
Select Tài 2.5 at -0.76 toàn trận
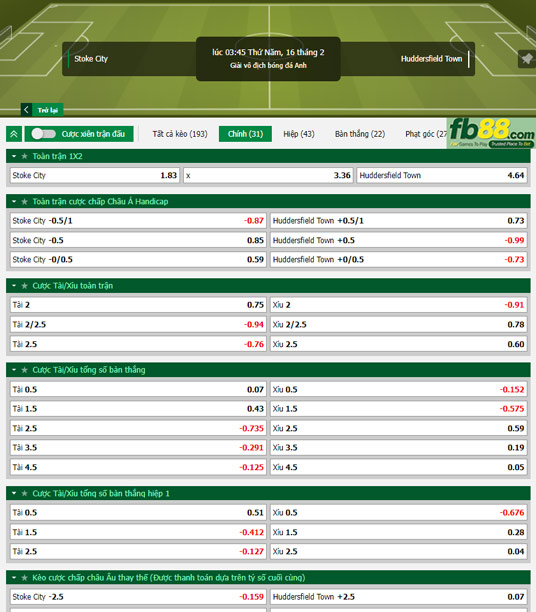[138, 344]
